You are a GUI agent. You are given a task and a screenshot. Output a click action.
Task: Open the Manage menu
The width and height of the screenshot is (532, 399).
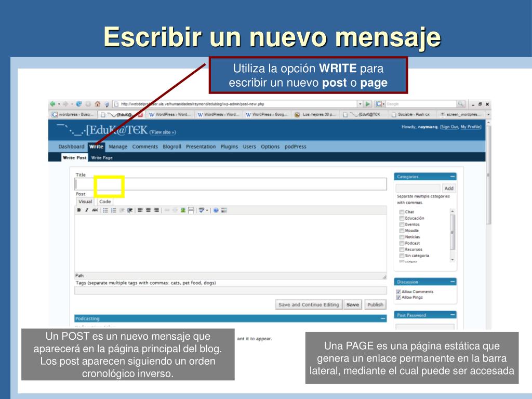[x=118, y=147]
